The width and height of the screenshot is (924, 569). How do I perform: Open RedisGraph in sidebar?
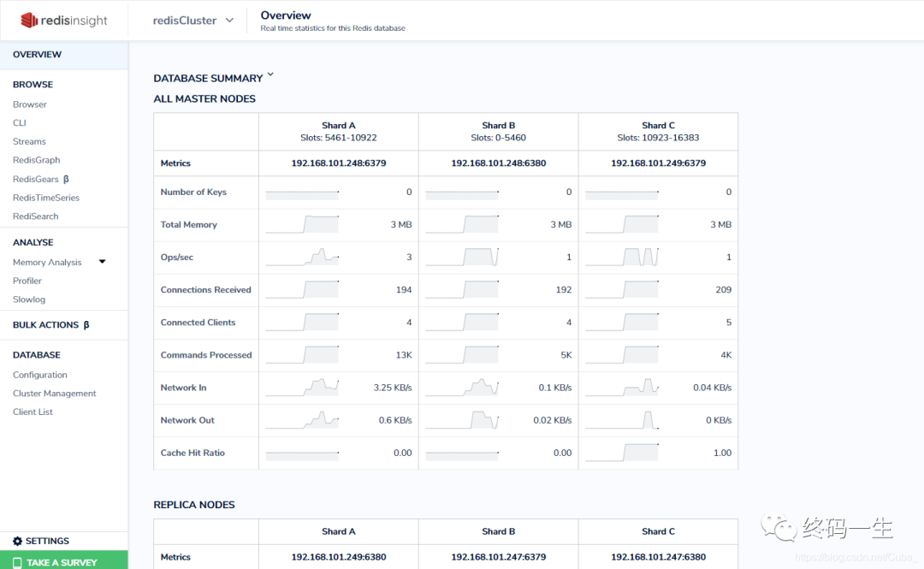click(36, 160)
